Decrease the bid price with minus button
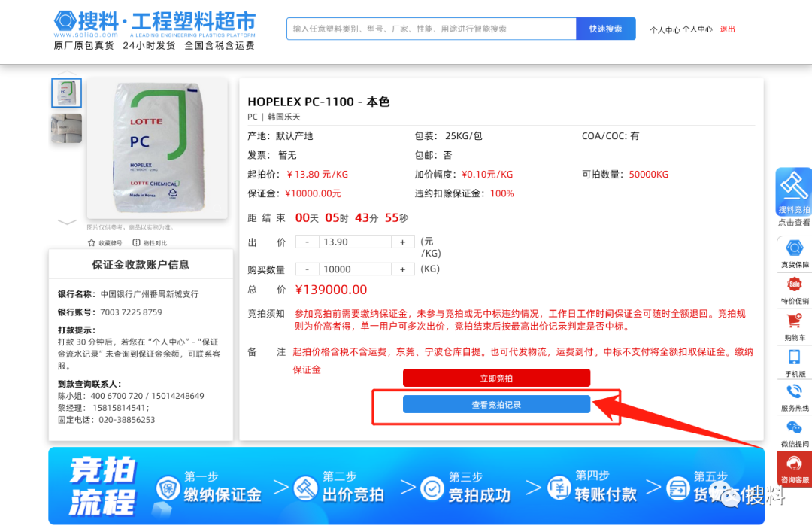This screenshot has width=812, height=532. [307, 242]
